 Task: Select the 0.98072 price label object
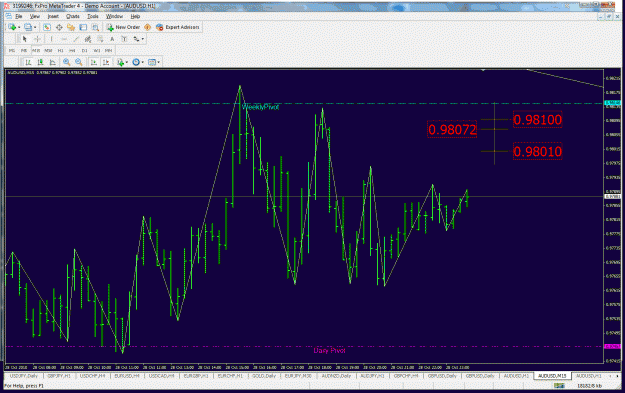click(x=452, y=130)
